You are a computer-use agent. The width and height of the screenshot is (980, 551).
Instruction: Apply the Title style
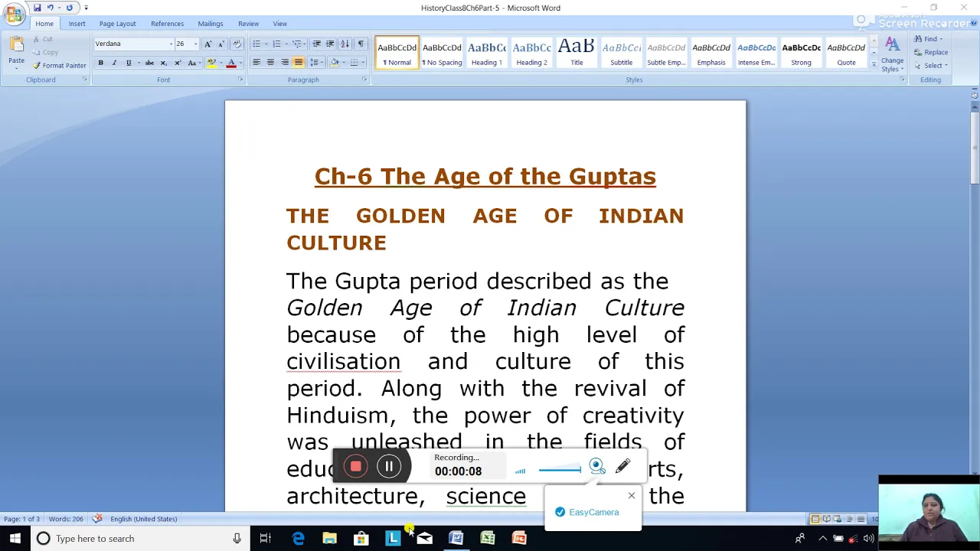pos(577,53)
